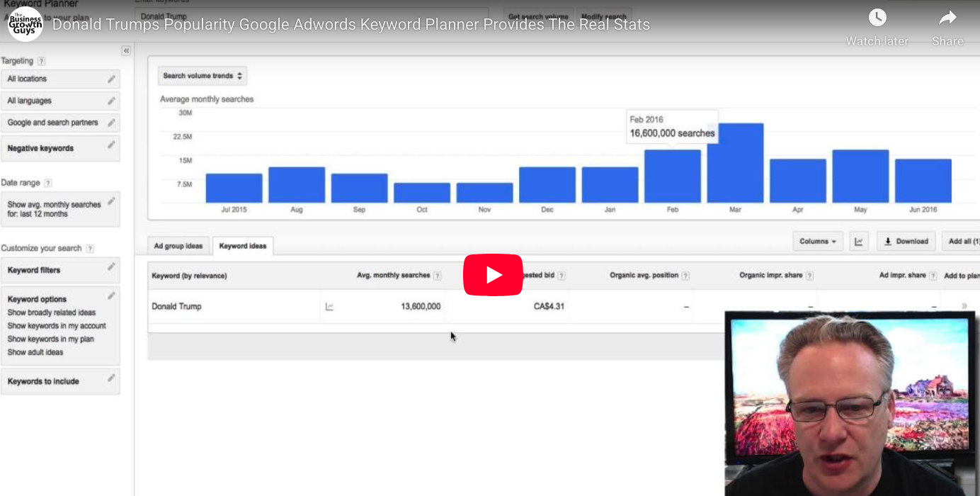Screen dimensions: 980x496
Task: Open trend graph icon in Donald Trump row
Action: coord(329,307)
